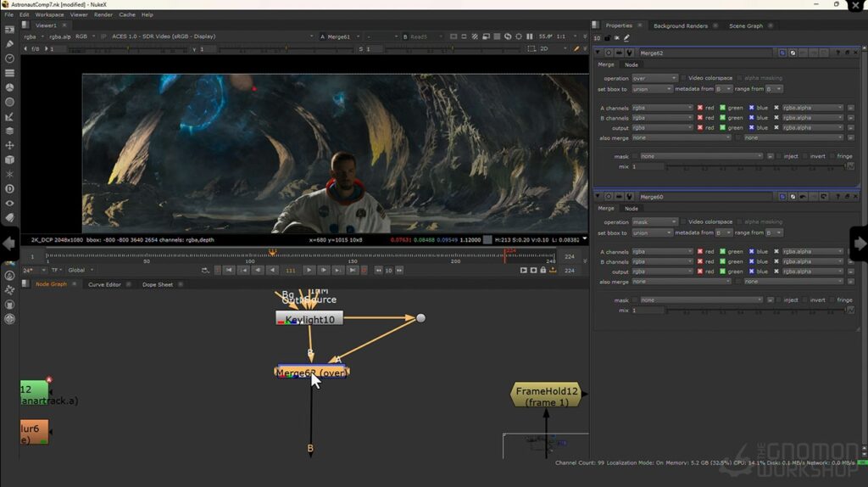Click the timeline lock range icon

pyautogui.click(x=543, y=271)
